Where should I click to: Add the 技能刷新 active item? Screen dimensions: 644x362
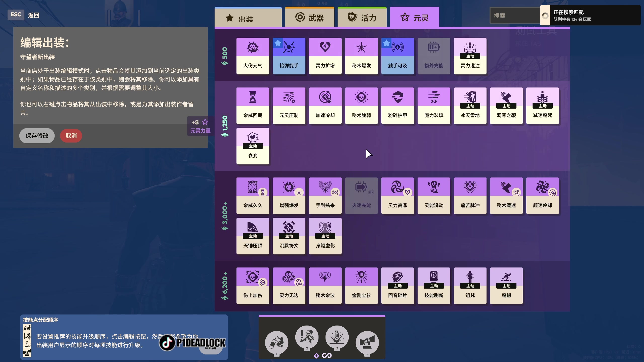pos(434,286)
